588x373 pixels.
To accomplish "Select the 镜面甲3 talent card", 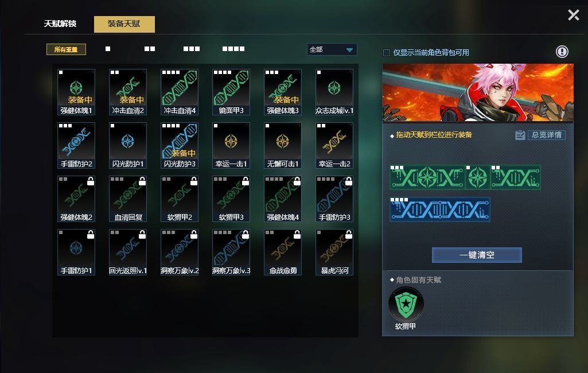I will click(231, 92).
